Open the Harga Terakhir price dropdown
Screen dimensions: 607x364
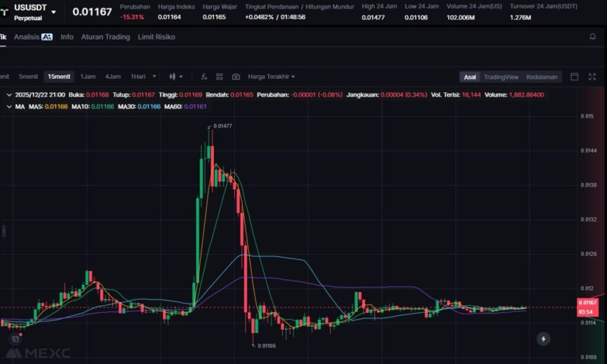pyautogui.click(x=271, y=76)
